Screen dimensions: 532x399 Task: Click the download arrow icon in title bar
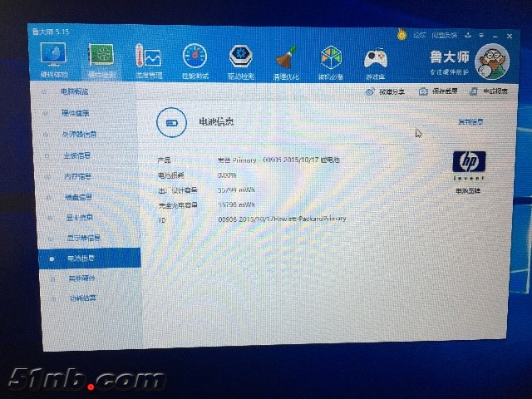468,35
